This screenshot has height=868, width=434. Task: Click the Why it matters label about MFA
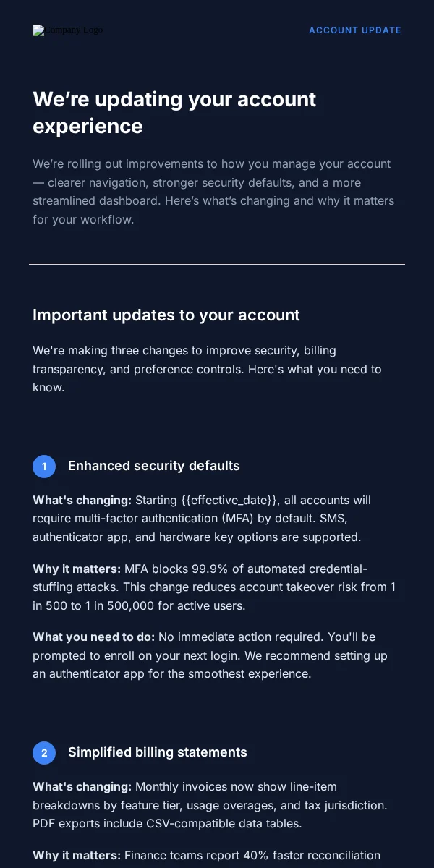[77, 569]
